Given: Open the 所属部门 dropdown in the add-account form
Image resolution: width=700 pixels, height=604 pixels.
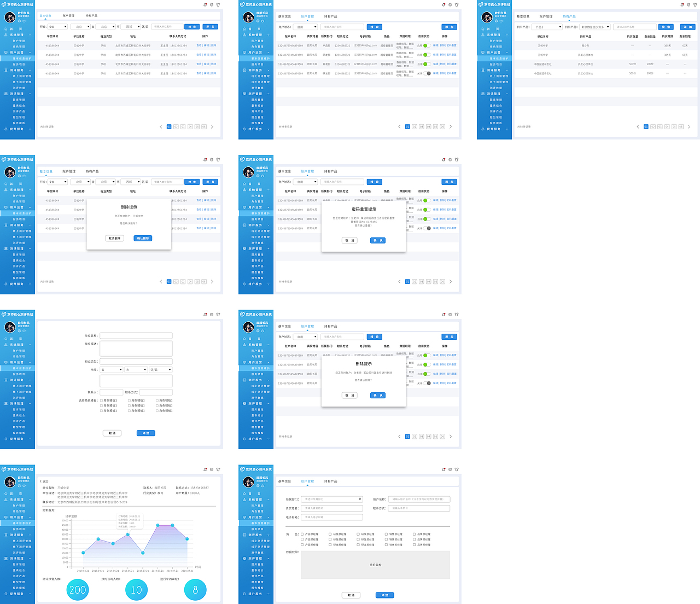Looking at the screenshot, I should coord(332,499).
